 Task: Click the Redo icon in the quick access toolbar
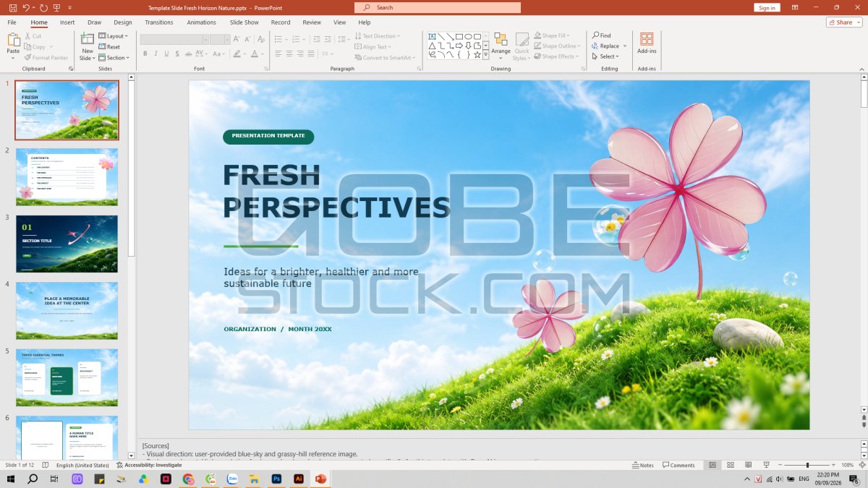[x=44, y=7]
